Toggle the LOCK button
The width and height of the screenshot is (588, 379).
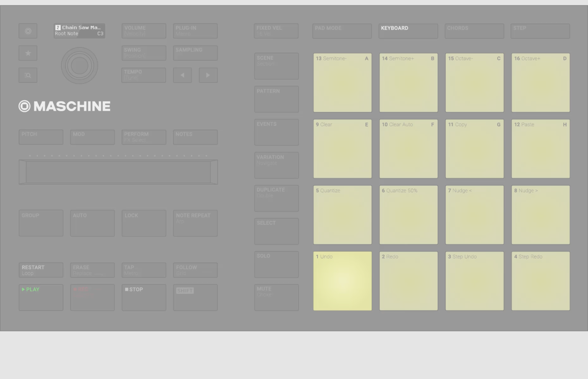pyautogui.click(x=144, y=223)
